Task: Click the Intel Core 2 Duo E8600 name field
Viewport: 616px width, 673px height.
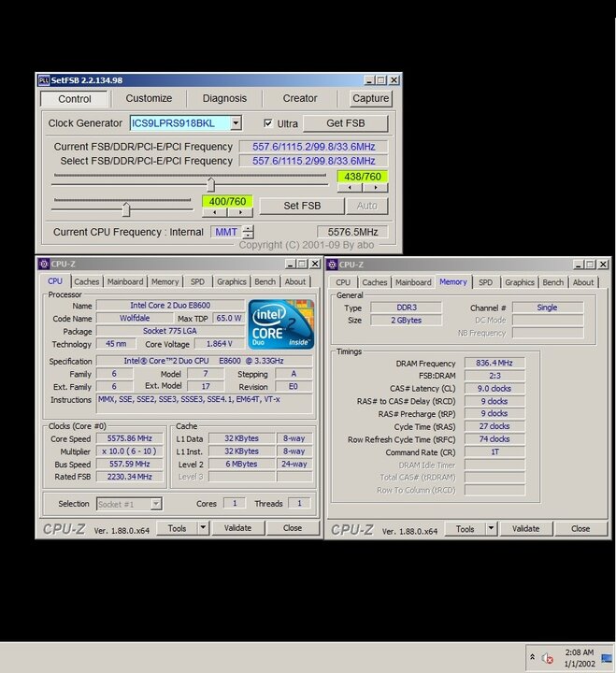Action: [x=170, y=305]
